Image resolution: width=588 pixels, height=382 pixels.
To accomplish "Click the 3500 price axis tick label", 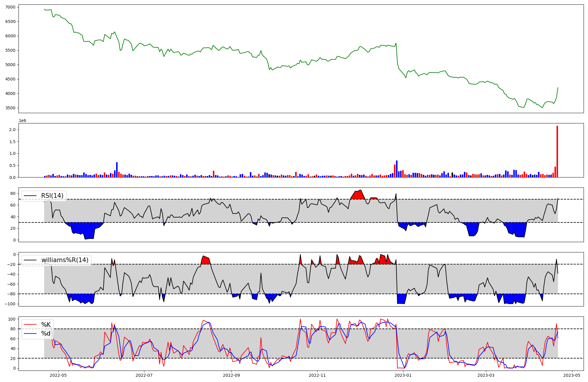I will [11, 108].
